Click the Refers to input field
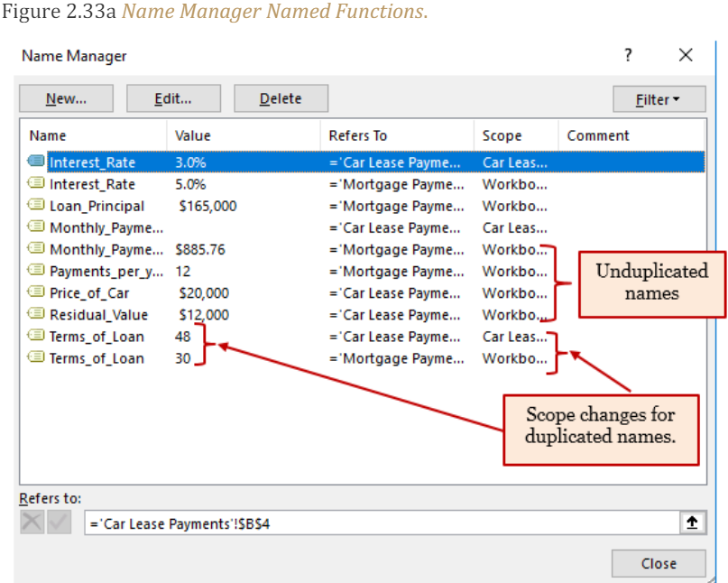 coord(382,523)
